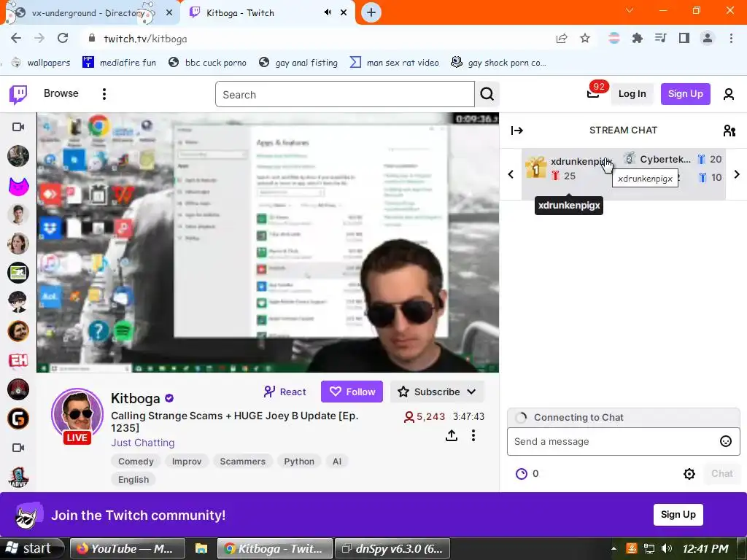Expand the Subscribe dropdown
The image size is (747, 560).
[x=472, y=392]
